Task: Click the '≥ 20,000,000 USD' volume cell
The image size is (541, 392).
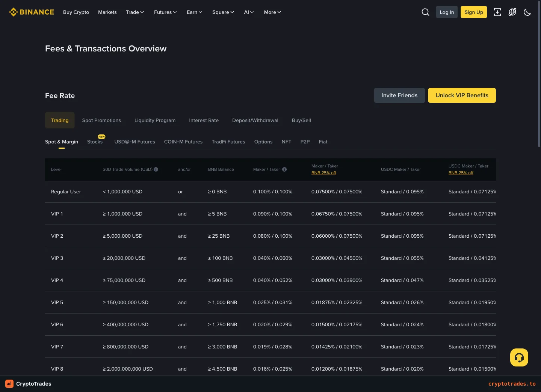Action: (124, 258)
